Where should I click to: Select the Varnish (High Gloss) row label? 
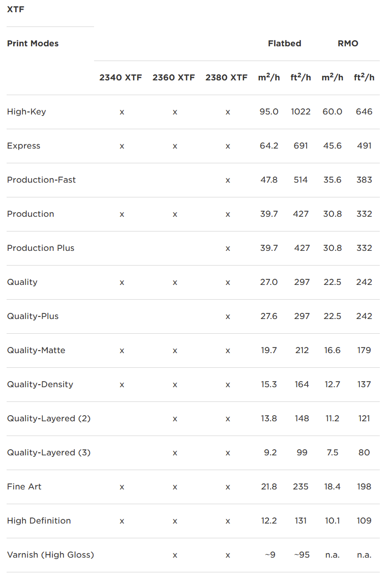pos(50,555)
